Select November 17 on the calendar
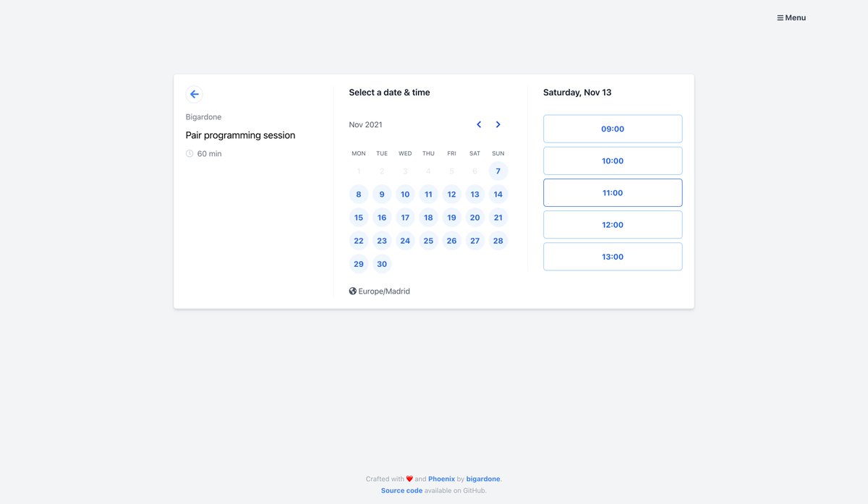This screenshot has height=504, width=868. (405, 218)
